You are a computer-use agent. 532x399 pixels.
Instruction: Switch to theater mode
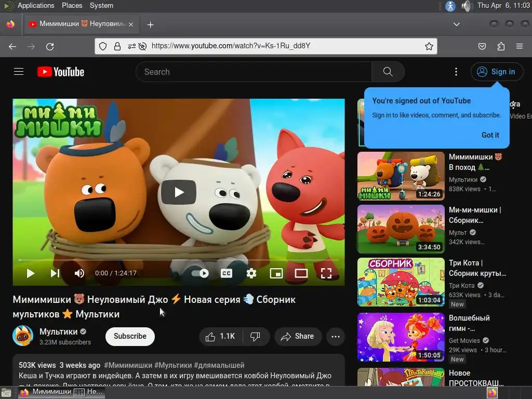click(x=301, y=273)
